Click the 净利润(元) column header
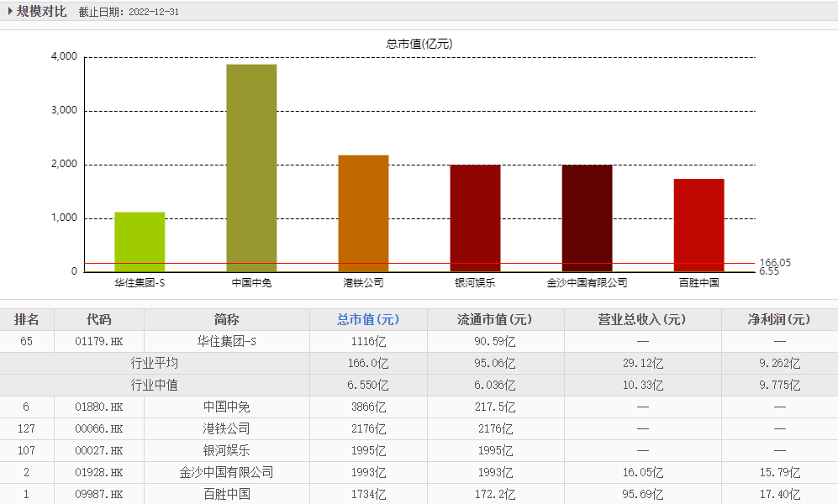 coord(779,319)
